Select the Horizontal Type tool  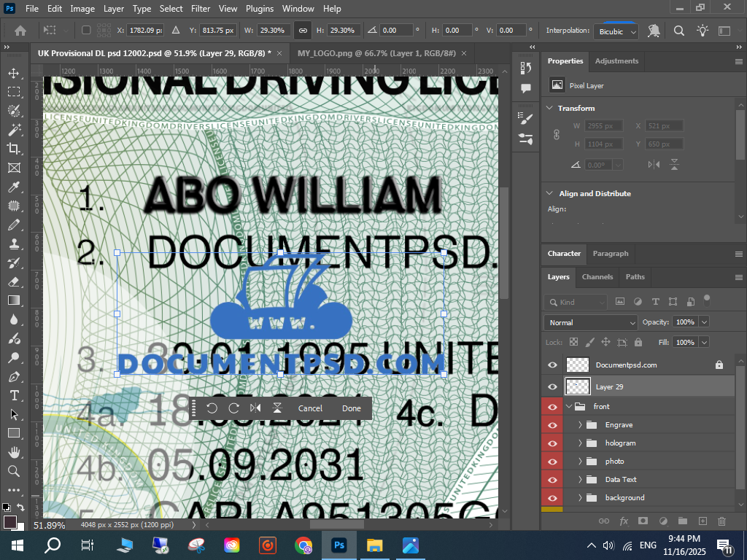[13, 395]
